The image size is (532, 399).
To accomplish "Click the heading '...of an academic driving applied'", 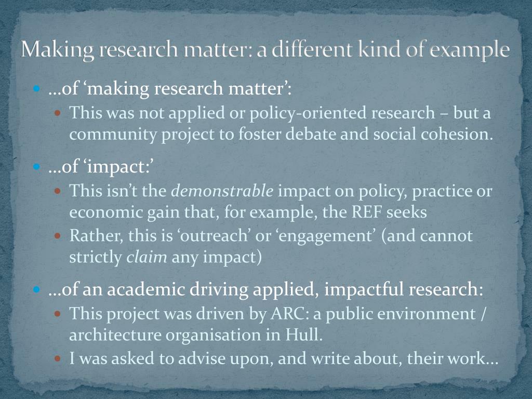I will point(265,290).
